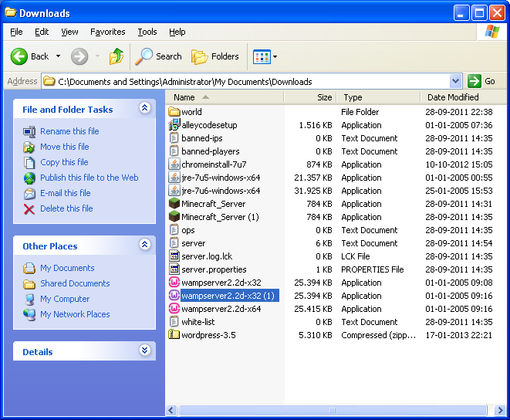Select the alleycodesetup installer icon
This screenshot has width=510, height=420.
pyautogui.click(x=174, y=125)
